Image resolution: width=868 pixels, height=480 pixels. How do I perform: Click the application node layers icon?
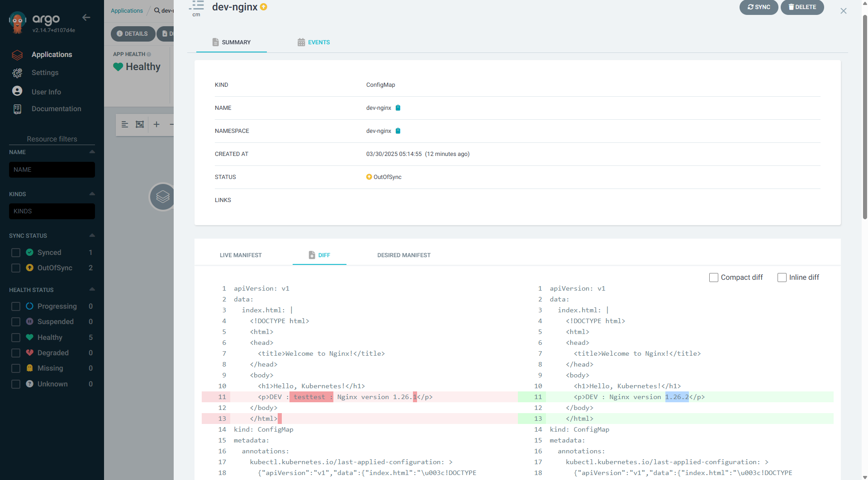tap(163, 197)
